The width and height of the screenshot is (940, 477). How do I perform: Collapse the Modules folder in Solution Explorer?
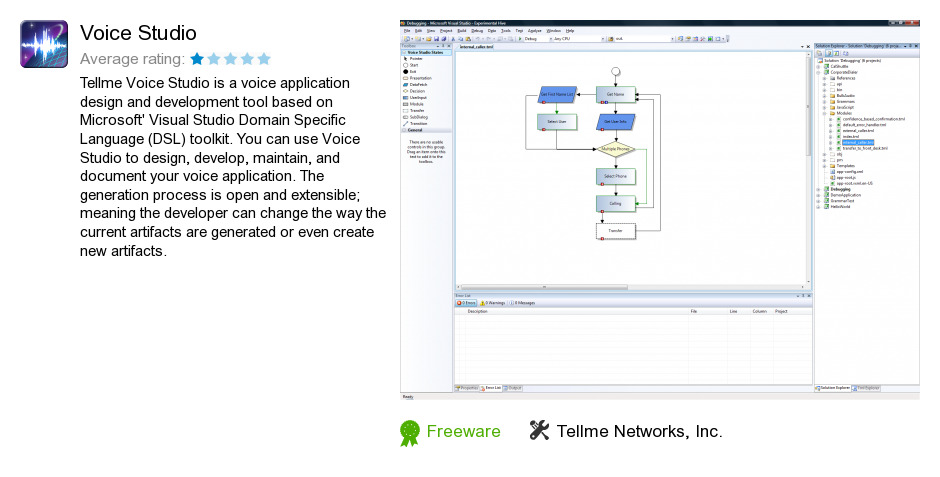pos(825,113)
